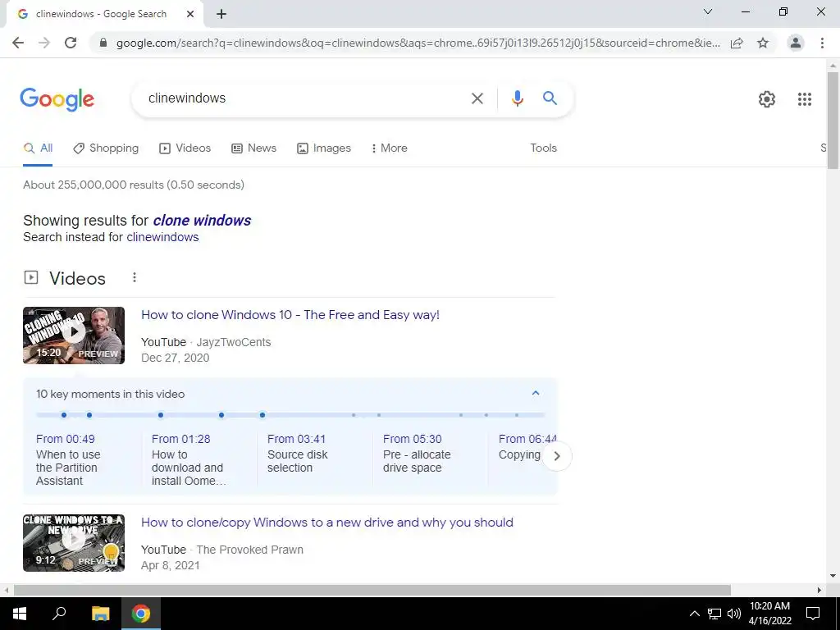This screenshot has height=630, width=840.
Task: Play The Provoked Prawn video thumbnail
Action: 74,543
